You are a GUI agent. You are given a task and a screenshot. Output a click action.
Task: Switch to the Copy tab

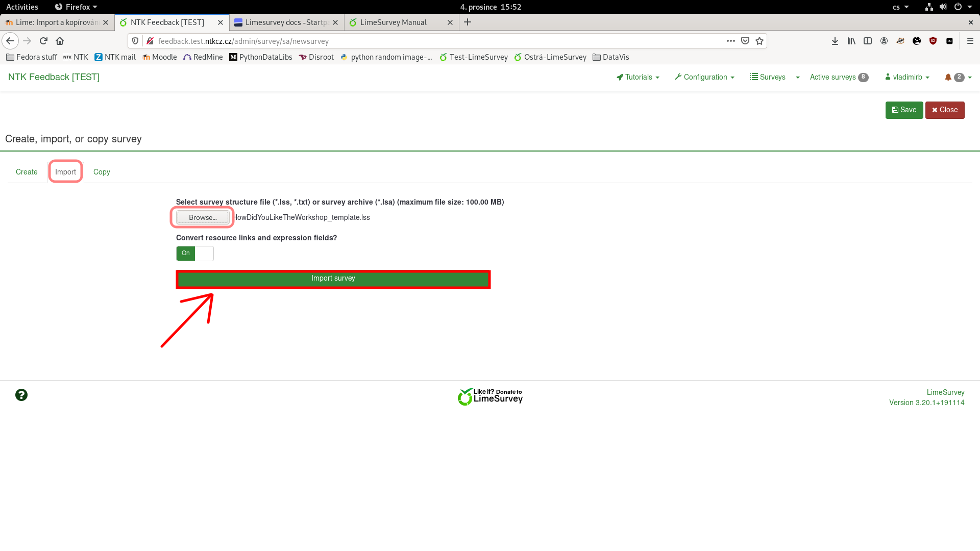coord(102,172)
